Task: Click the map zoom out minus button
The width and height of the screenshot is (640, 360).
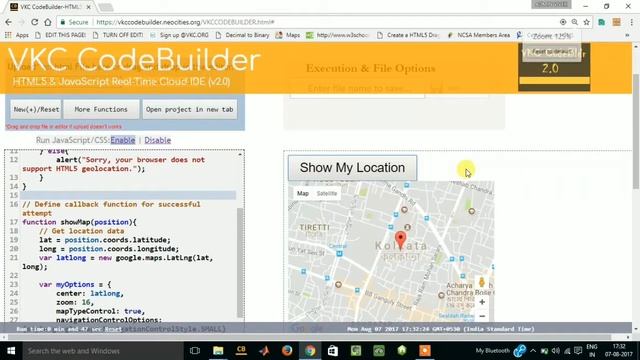Action: pyautogui.click(x=482, y=316)
